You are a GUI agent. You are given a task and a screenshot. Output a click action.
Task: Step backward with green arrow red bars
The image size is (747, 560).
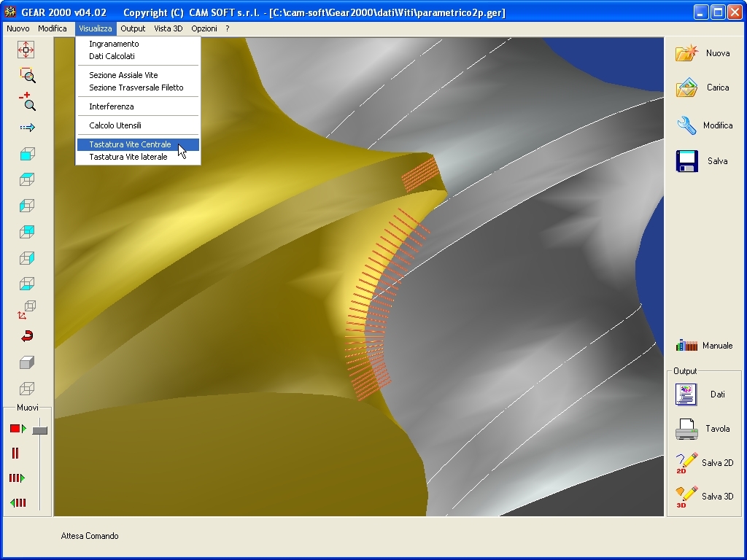[x=18, y=502]
